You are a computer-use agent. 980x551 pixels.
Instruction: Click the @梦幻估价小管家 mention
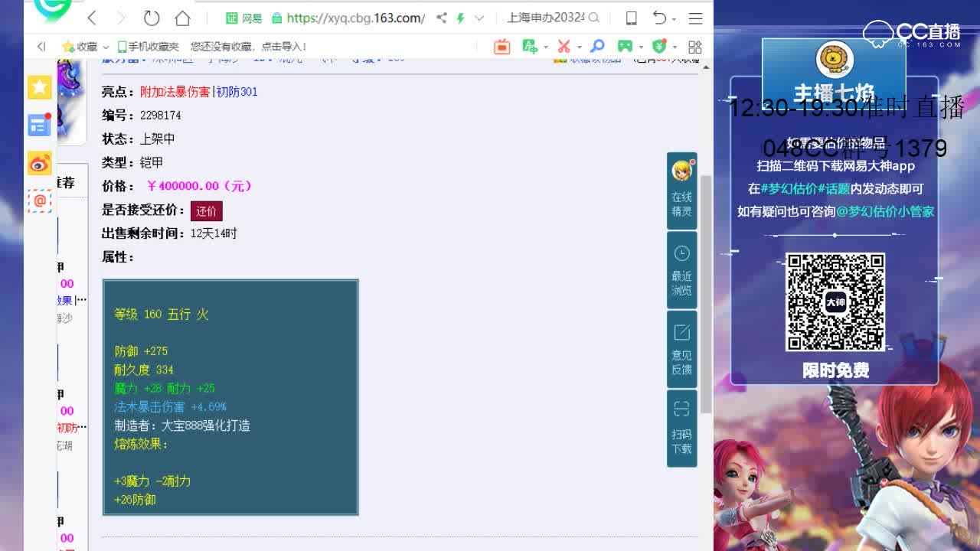pyautogui.click(x=885, y=211)
